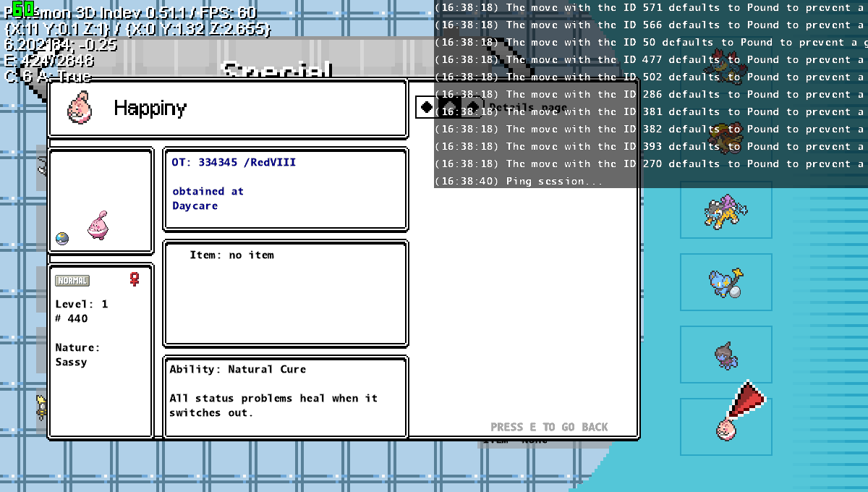The image size is (868, 492).
Task: Select the highlighted Details page icon
Action: (x=449, y=107)
